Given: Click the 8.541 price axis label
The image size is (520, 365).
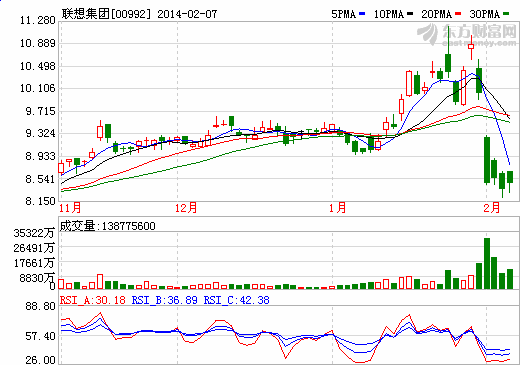Looking at the screenshot, I should coord(40,179).
